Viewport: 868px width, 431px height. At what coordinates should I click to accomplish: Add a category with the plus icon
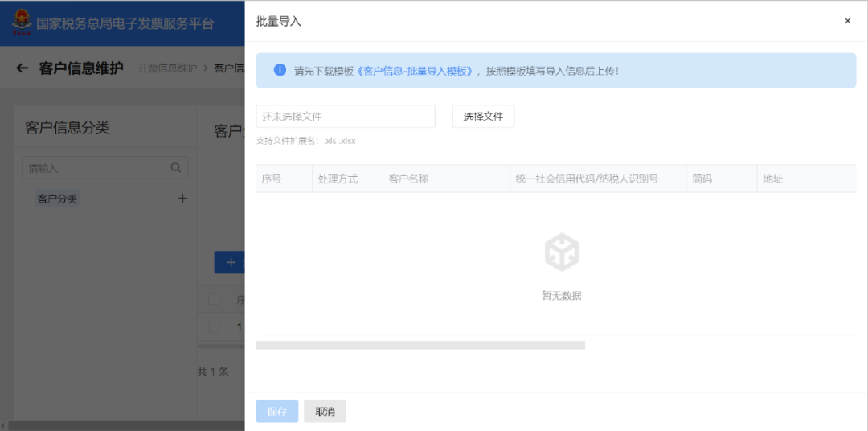click(182, 199)
